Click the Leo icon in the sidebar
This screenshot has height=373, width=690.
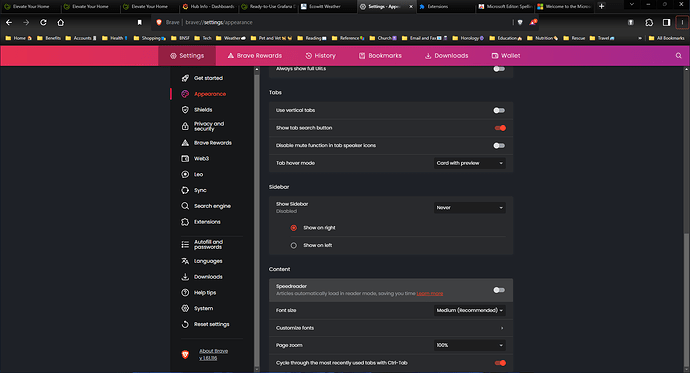pos(185,175)
